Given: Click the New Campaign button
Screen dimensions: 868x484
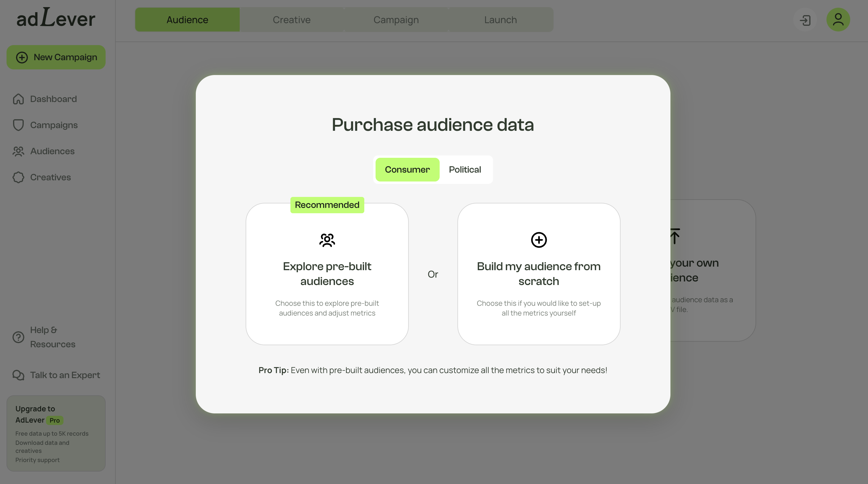Looking at the screenshot, I should (x=56, y=57).
